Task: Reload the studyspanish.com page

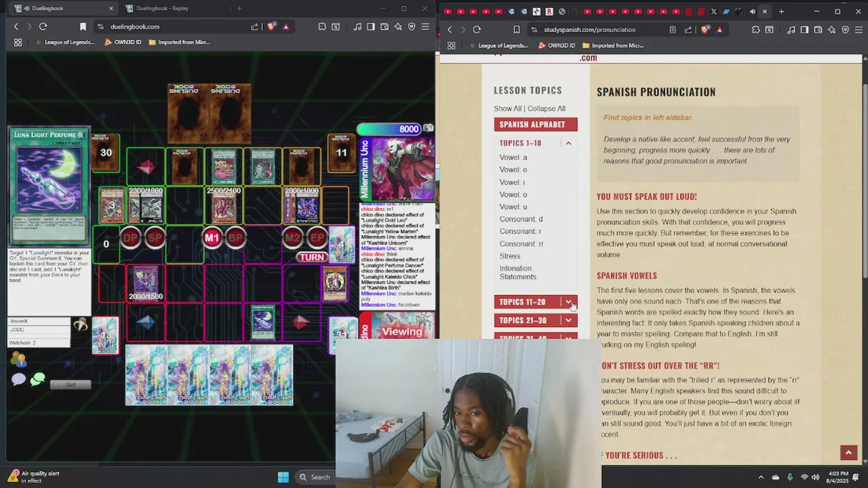Action: pyautogui.click(x=477, y=30)
